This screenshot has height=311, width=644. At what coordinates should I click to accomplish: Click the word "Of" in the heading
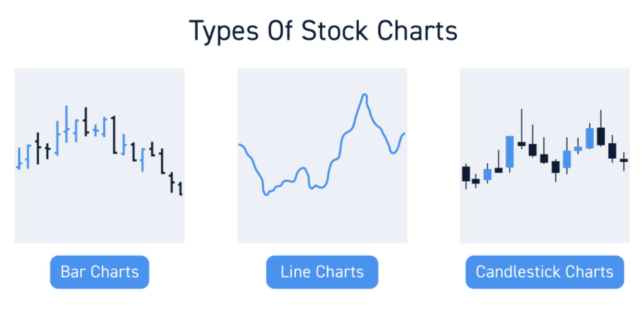pyautogui.click(x=280, y=31)
